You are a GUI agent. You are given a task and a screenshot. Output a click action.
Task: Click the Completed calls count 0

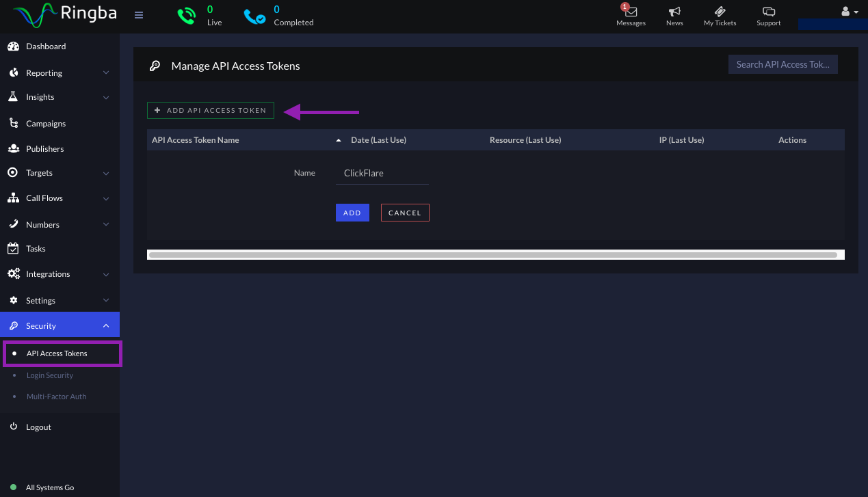(x=276, y=10)
